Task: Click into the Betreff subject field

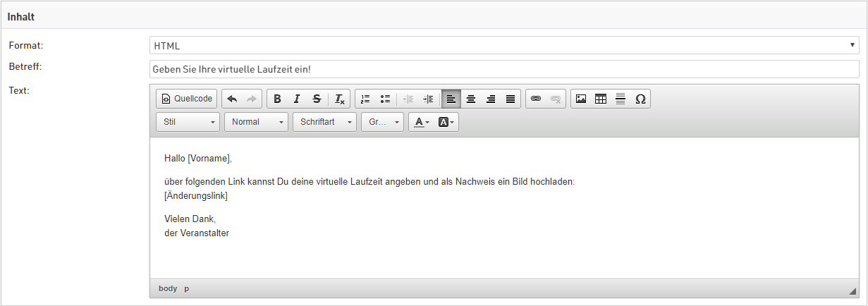Action: coord(504,69)
